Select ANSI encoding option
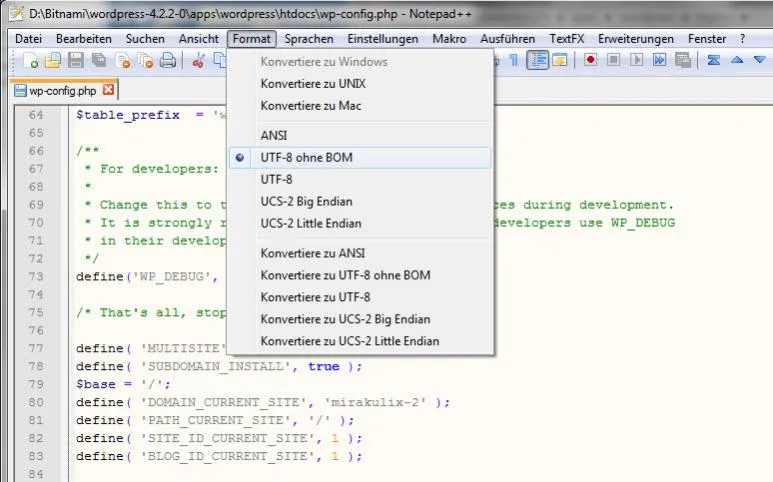This screenshot has width=773, height=482. [360, 136]
